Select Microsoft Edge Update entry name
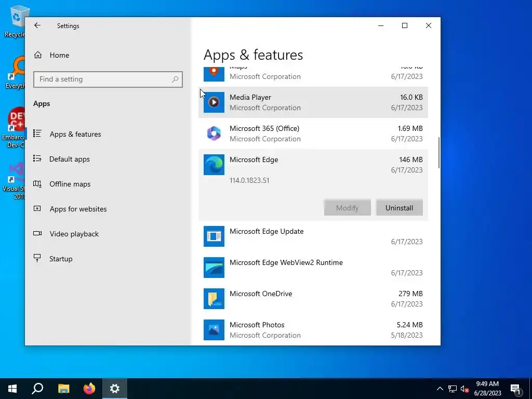The width and height of the screenshot is (532, 399). 267,231
